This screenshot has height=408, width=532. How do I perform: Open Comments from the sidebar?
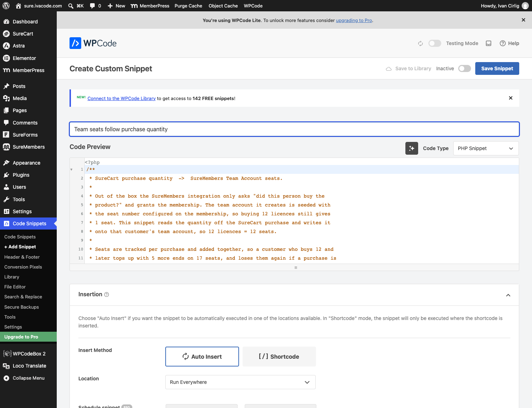pyautogui.click(x=28, y=123)
